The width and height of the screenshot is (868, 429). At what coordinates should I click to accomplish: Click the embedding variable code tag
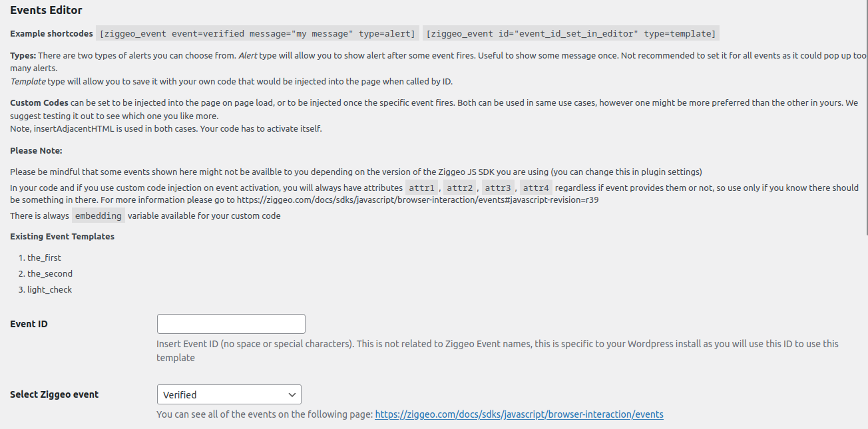99,215
